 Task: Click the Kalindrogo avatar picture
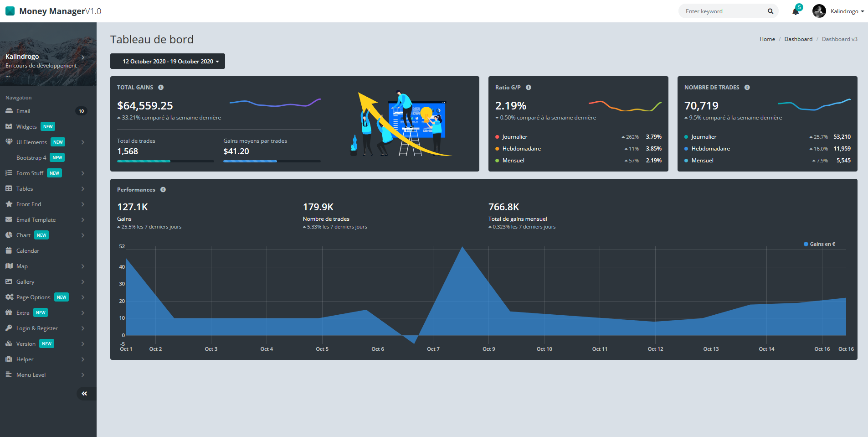tap(819, 11)
